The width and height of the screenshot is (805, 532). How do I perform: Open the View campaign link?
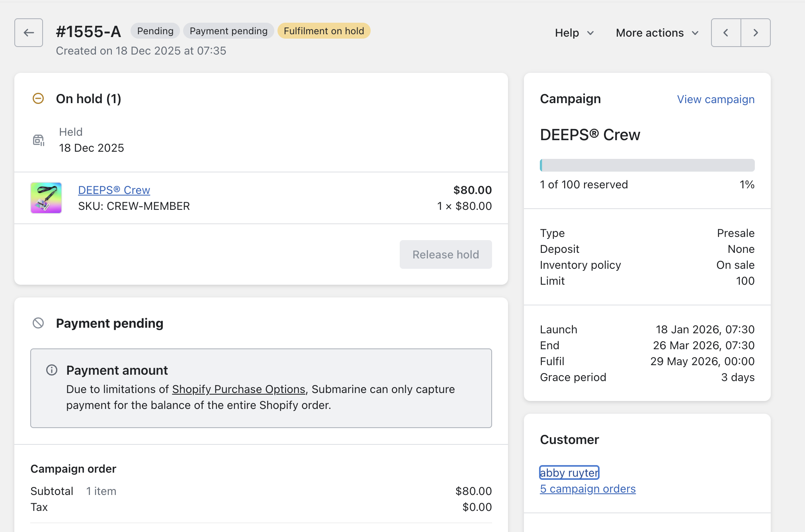715,99
